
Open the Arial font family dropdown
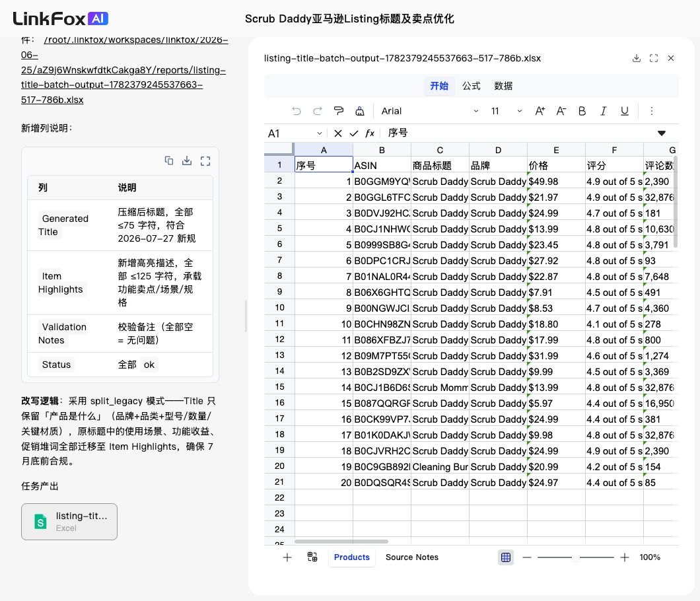[x=429, y=111]
